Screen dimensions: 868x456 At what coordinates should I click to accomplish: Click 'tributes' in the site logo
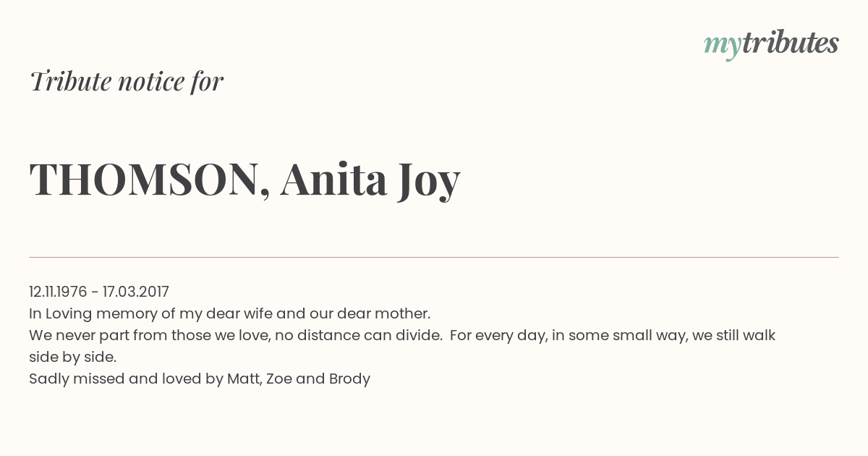click(791, 43)
